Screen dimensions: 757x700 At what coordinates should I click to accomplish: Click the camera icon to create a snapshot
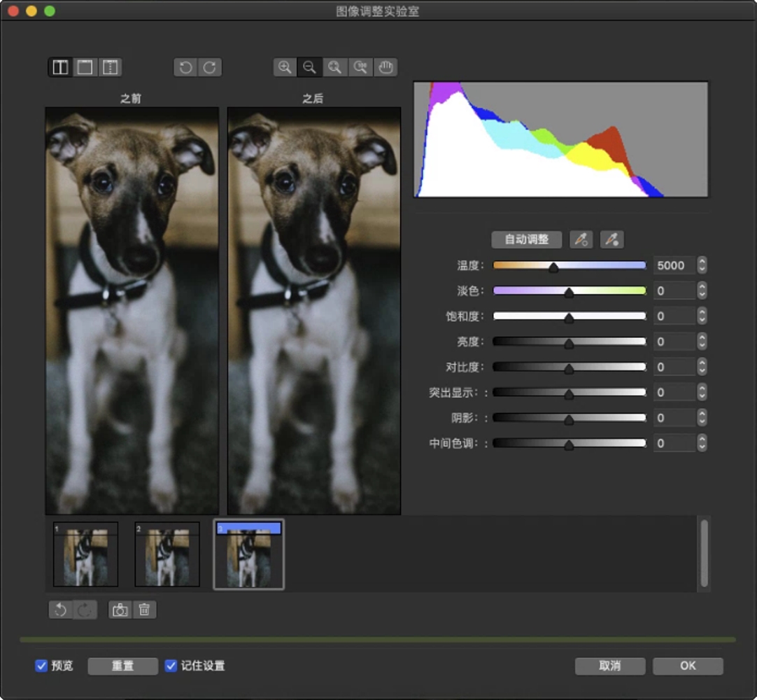(x=120, y=610)
